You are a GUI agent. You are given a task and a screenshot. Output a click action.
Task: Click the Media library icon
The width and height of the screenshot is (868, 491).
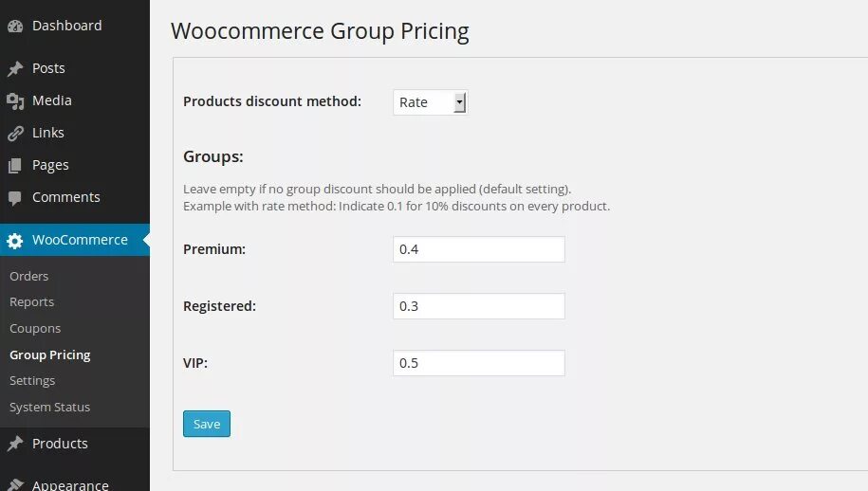15,101
